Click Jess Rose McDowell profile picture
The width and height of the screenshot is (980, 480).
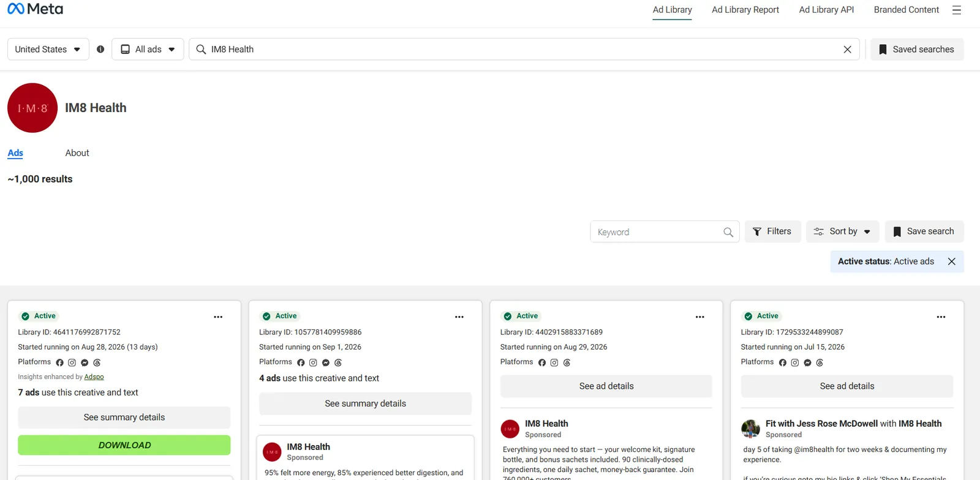click(751, 429)
